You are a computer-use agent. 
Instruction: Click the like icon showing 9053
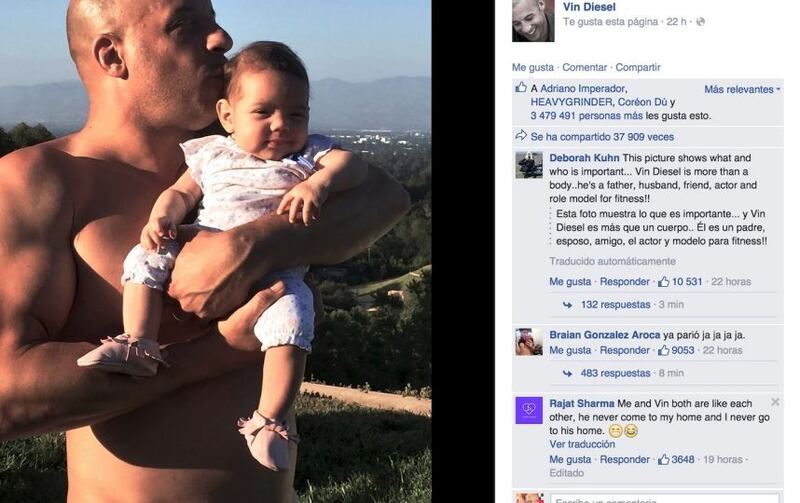point(663,350)
